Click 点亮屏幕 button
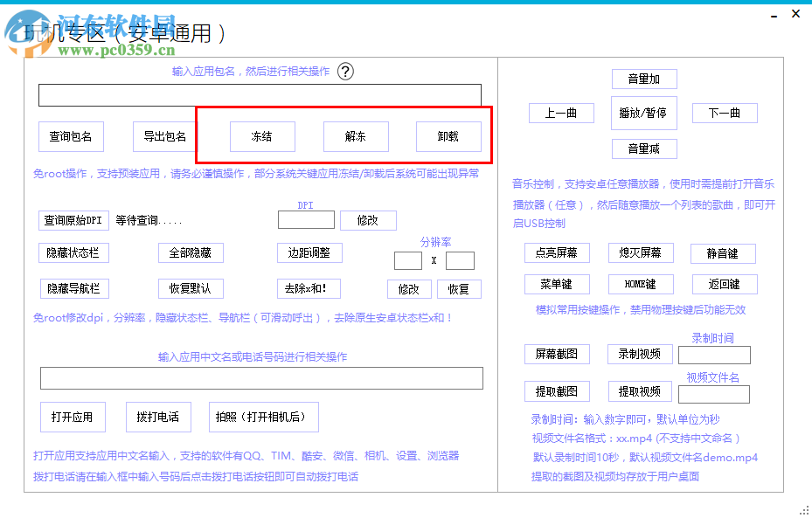This screenshot has width=812, height=518. (557, 253)
